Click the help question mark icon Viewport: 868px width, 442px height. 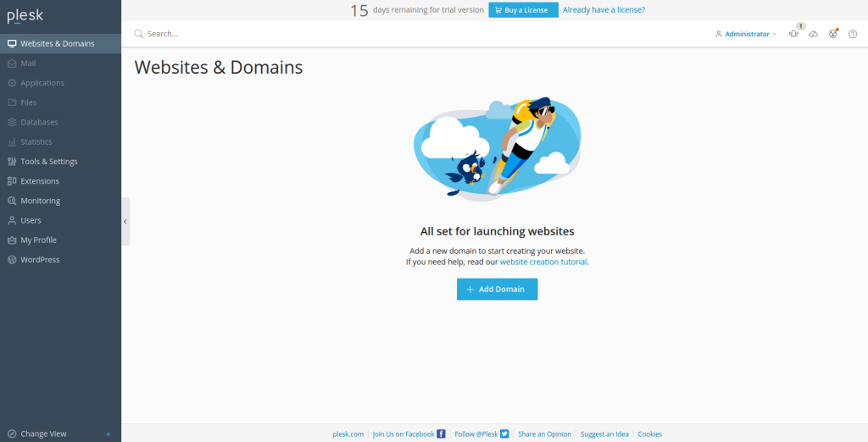tap(853, 34)
